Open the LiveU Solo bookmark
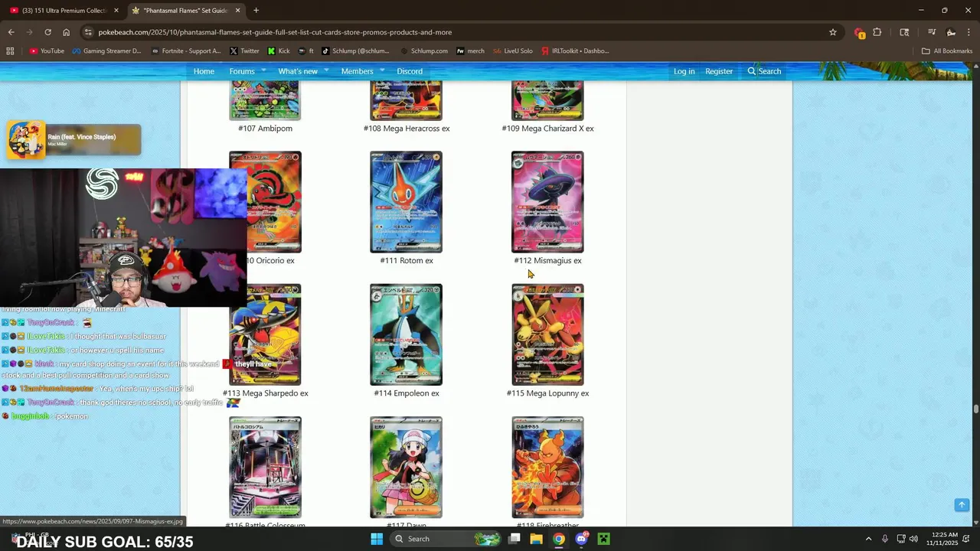980x551 pixels. (x=513, y=51)
